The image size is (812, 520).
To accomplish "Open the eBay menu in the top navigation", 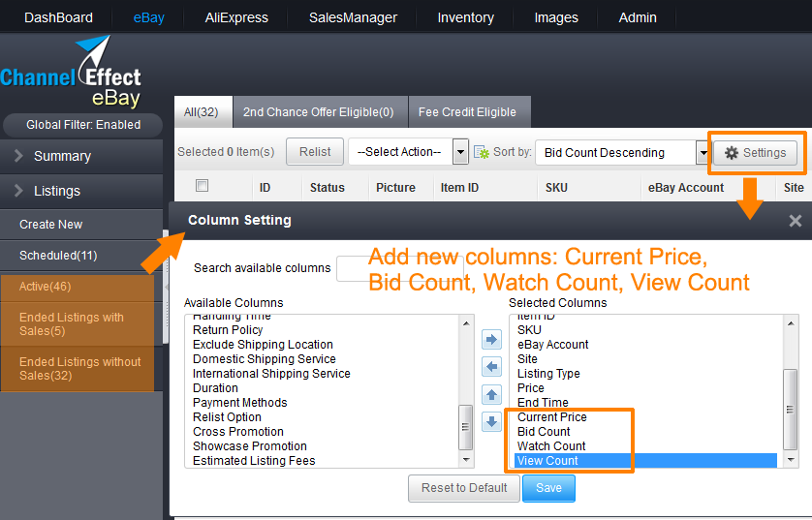I will pyautogui.click(x=148, y=17).
